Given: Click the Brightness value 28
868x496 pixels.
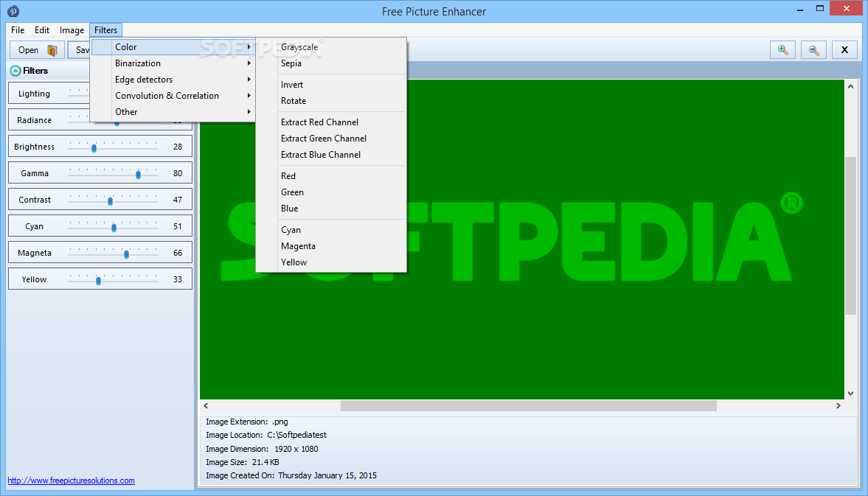Looking at the screenshot, I should [x=178, y=147].
